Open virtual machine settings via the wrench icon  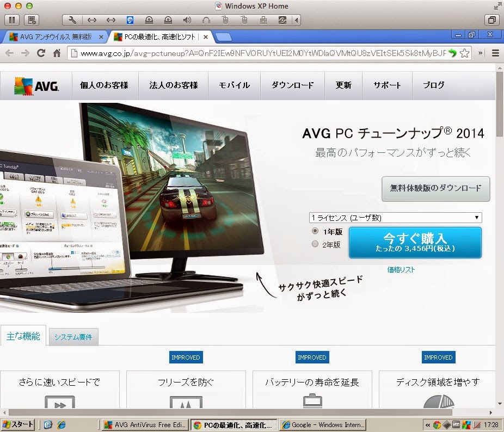point(72,20)
